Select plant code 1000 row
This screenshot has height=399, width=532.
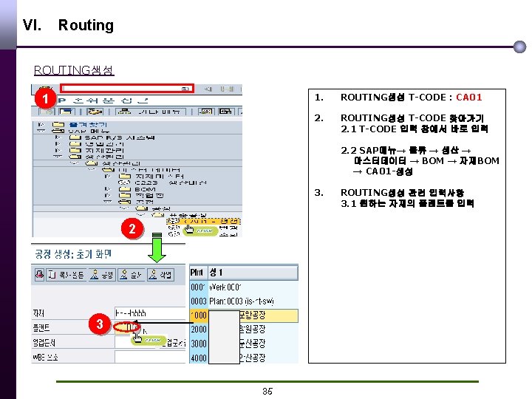[x=244, y=316]
